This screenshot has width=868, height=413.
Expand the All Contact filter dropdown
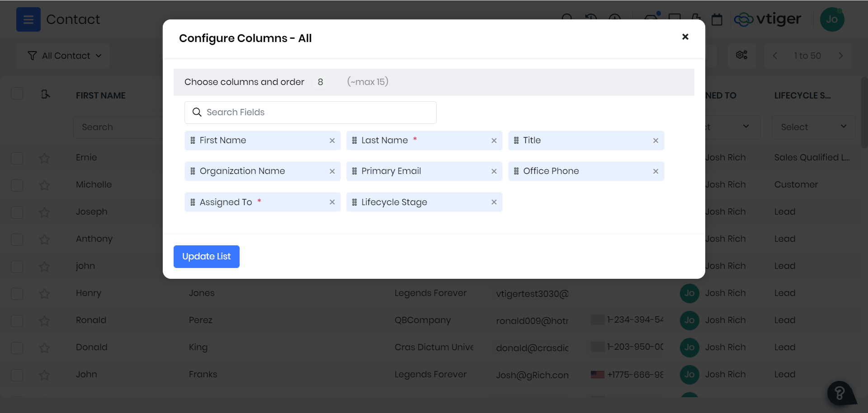pyautogui.click(x=64, y=56)
